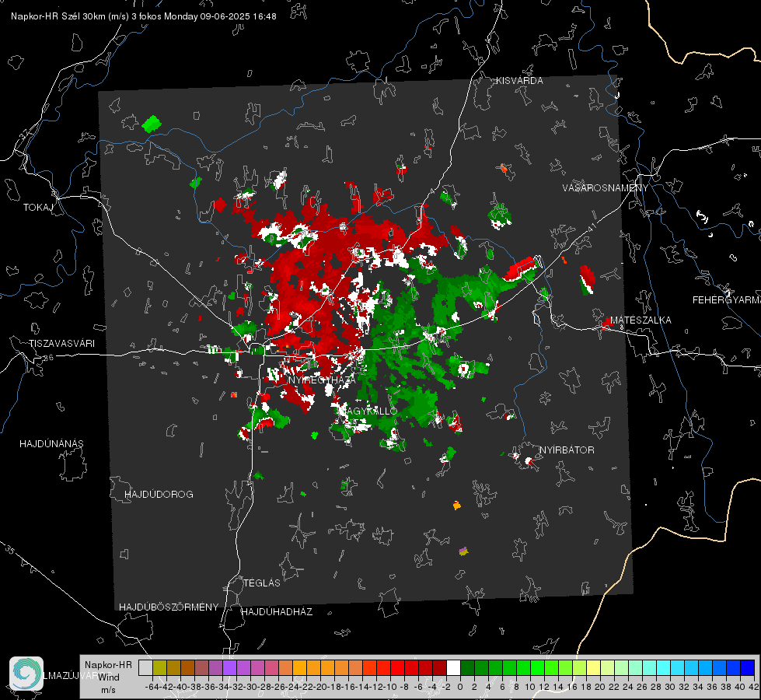The image size is (761, 700).
Task: Select the HAJDÚDOROG city label
Action: click(x=159, y=495)
